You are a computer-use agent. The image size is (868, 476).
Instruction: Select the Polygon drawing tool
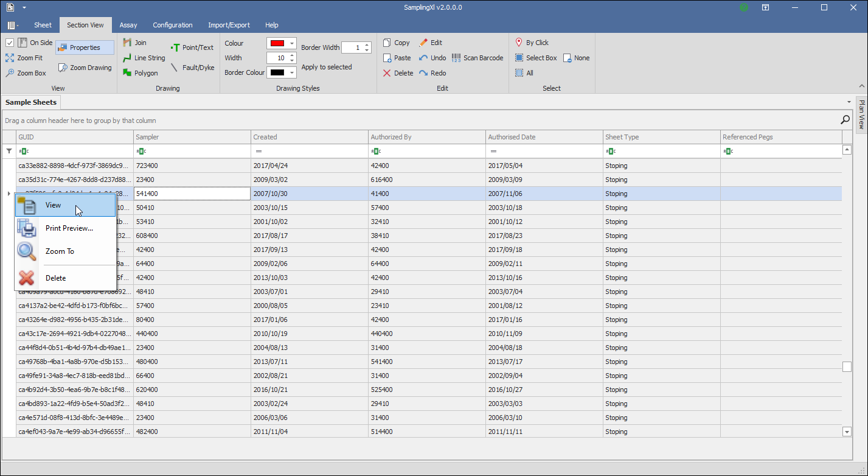coord(141,73)
